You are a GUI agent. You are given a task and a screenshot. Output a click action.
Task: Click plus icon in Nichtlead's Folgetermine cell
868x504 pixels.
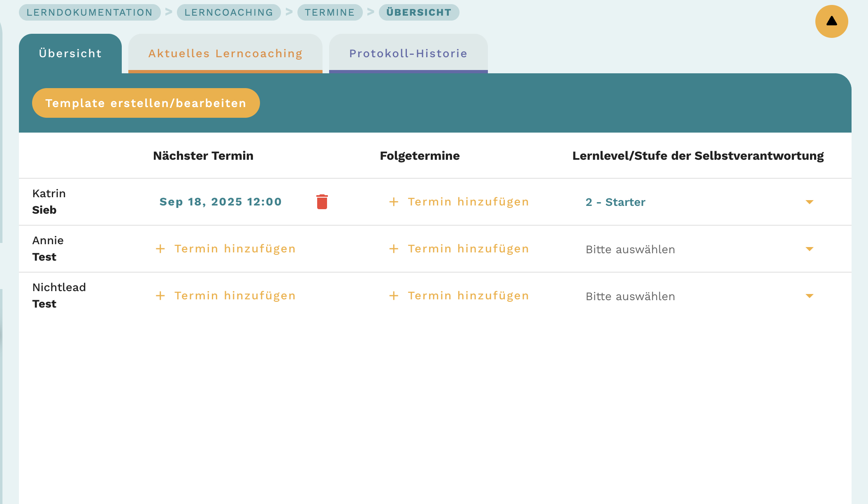point(394,296)
